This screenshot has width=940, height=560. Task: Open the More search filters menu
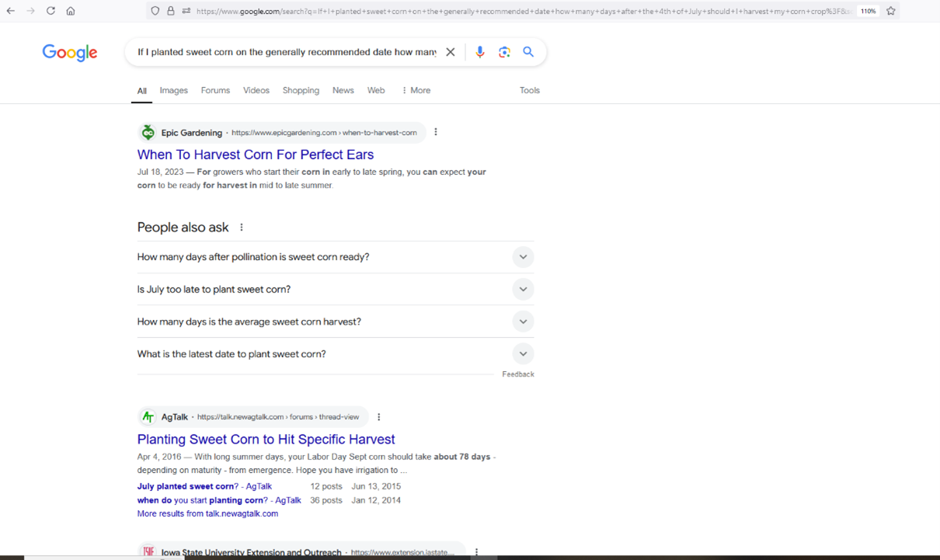416,90
